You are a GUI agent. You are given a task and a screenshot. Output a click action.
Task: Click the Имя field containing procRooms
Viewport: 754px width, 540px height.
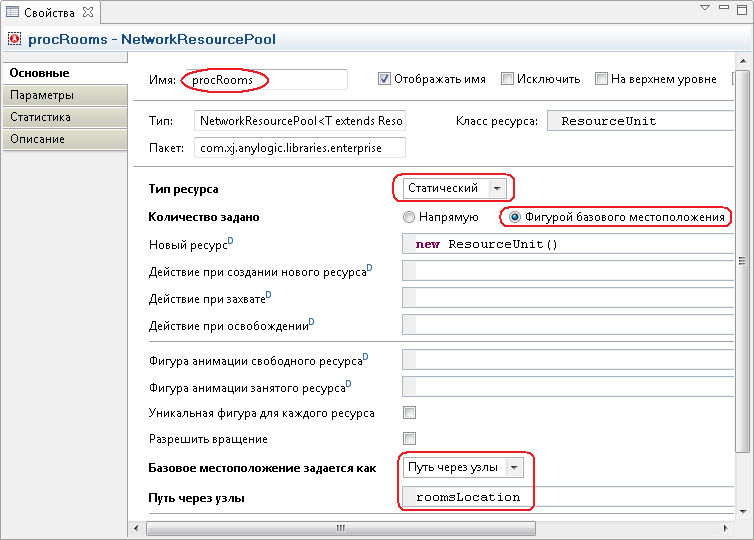point(266,80)
